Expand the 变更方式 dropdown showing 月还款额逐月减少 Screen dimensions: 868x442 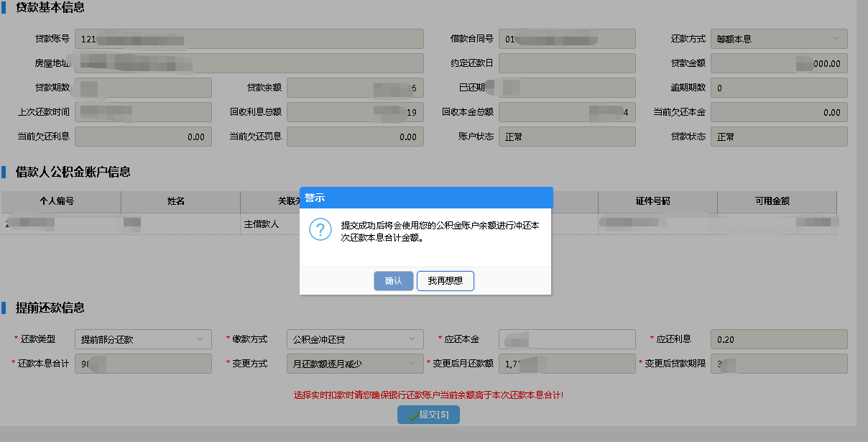[x=355, y=364]
